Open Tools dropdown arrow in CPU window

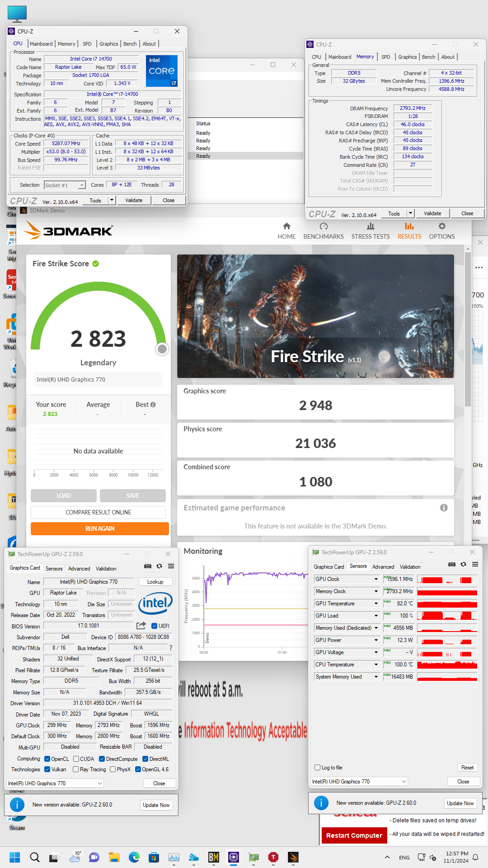coord(112,200)
